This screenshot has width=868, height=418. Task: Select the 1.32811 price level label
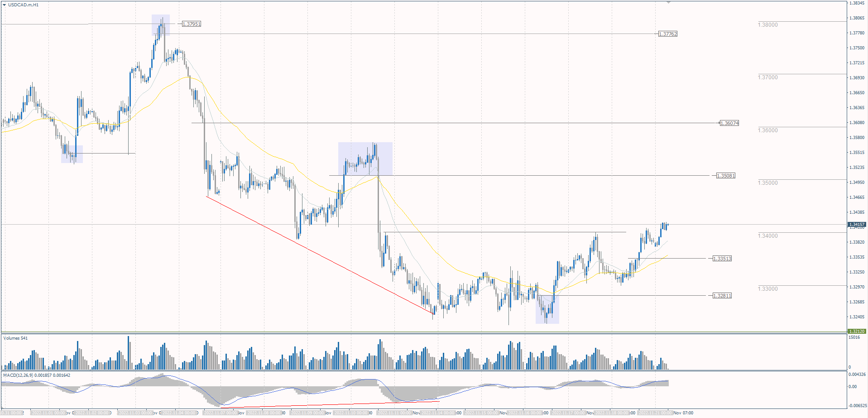click(x=722, y=296)
